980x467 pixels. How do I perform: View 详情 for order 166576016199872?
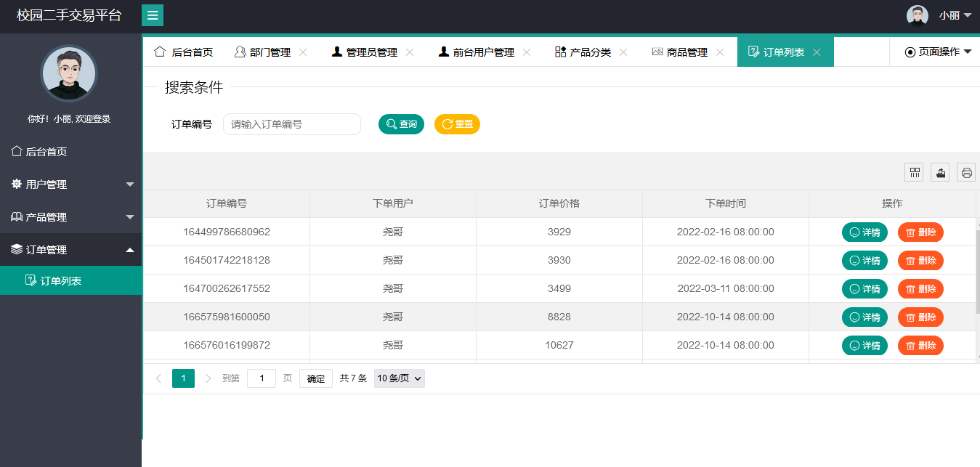click(x=864, y=346)
